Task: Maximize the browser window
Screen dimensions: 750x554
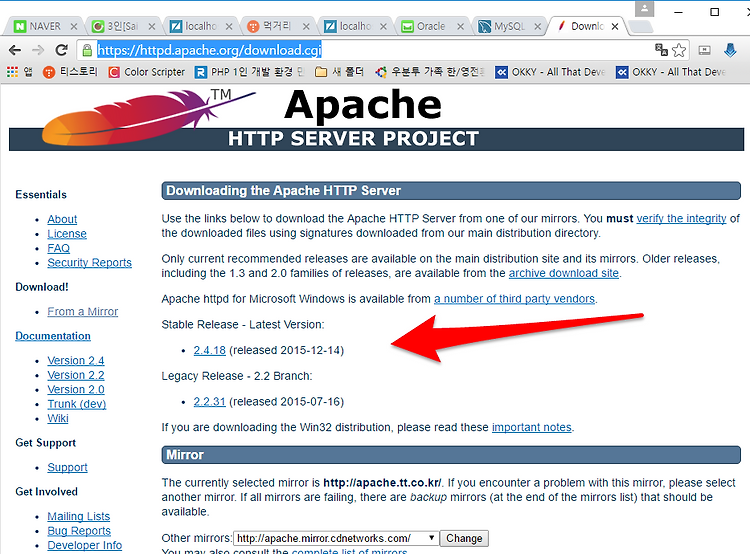Action: tap(714, 12)
